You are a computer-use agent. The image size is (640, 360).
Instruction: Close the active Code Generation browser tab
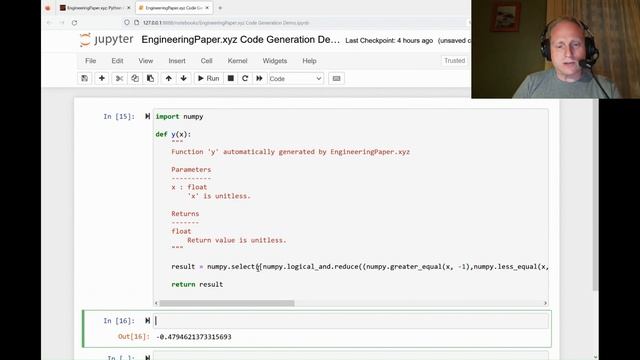tap(207, 8)
